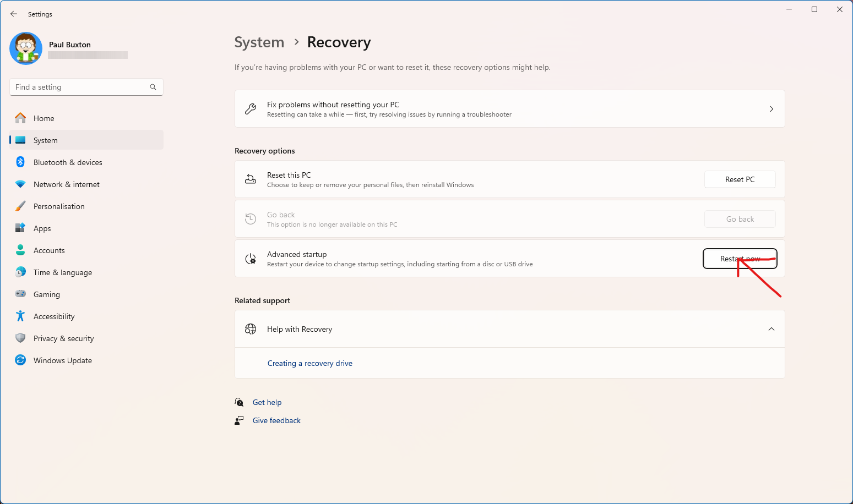Open Fix problems without resetting your PC

tap(509, 109)
